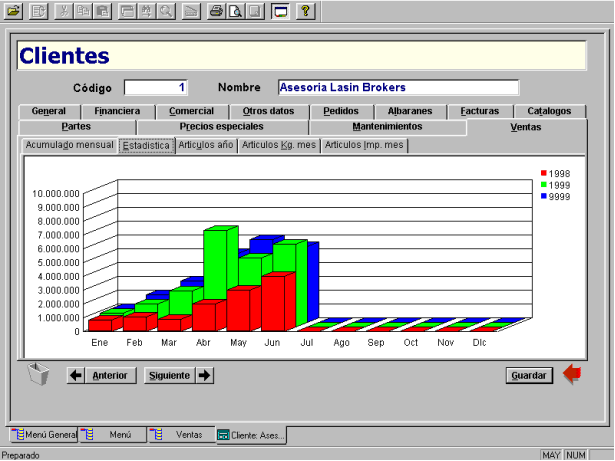Click the printer icon in toolbar
The image size is (615, 461).
point(216,11)
